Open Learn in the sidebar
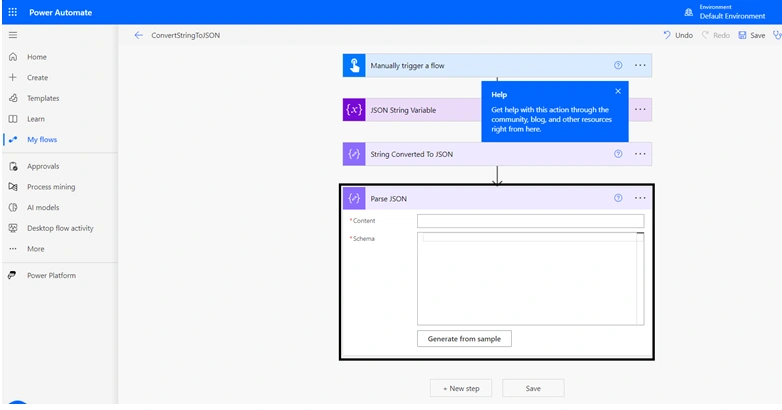Screen dimensions: 782x410 tap(36, 119)
